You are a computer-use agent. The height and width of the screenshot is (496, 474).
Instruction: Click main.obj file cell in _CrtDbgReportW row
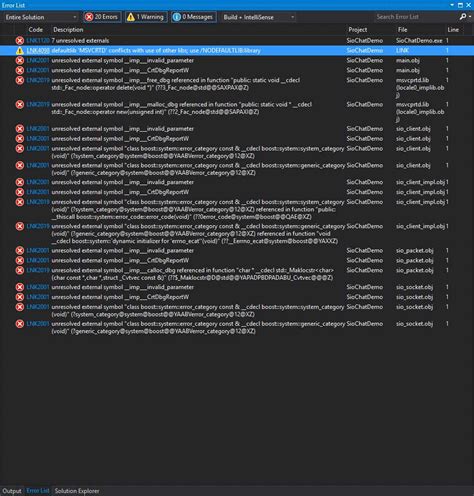tap(408, 71)
